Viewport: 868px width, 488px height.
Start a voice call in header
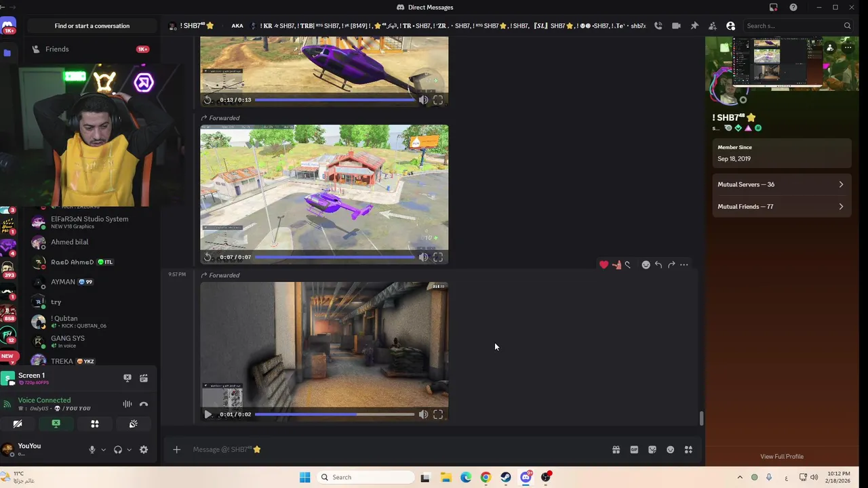(x=658, y=26)
